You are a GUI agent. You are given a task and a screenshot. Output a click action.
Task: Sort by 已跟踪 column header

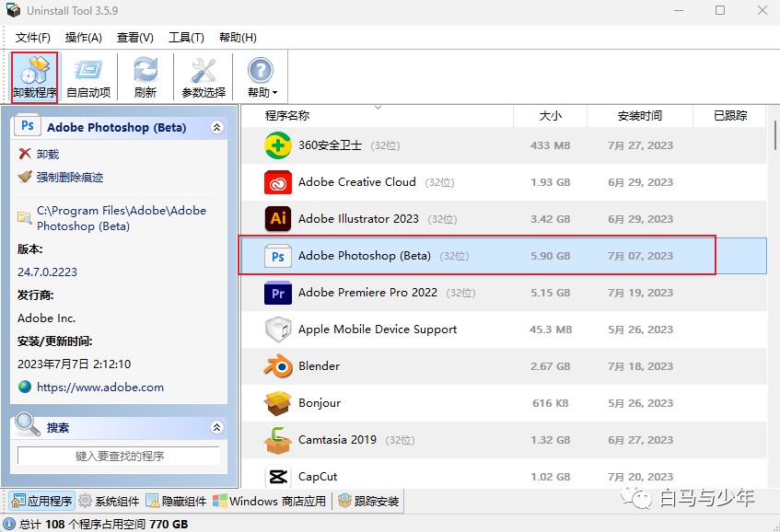point(729,116)
